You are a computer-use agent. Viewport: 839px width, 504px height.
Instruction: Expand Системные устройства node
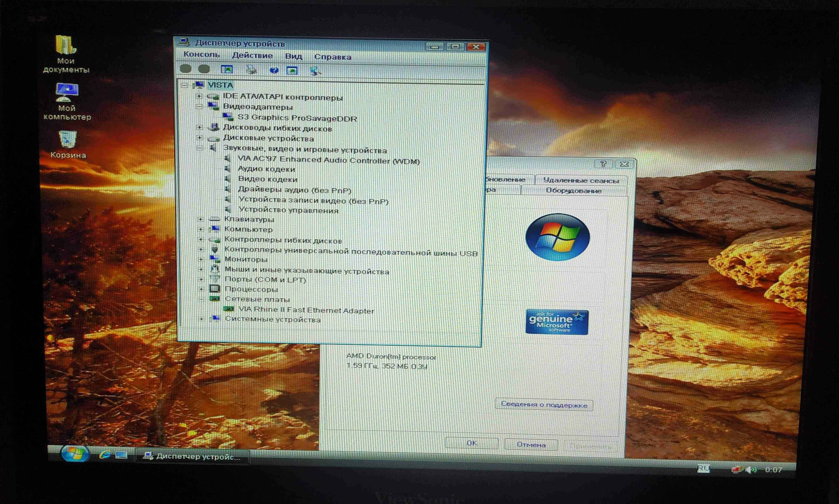coord(201,319)
